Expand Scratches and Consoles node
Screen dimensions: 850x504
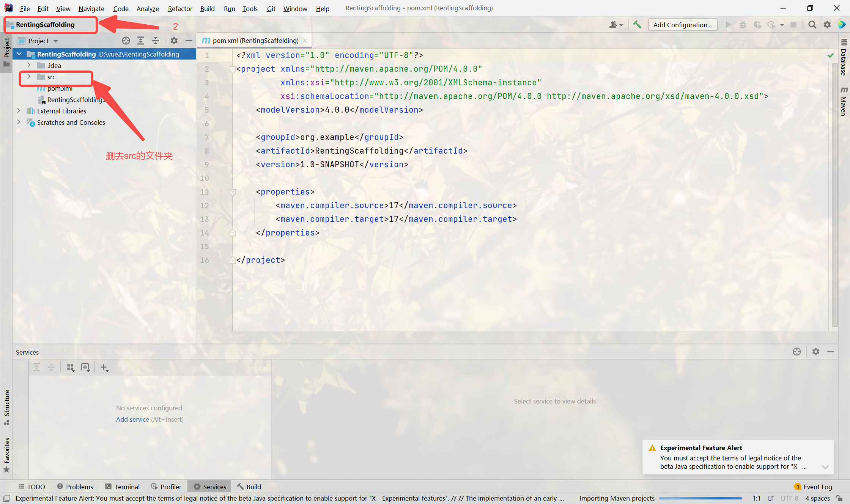19,122
